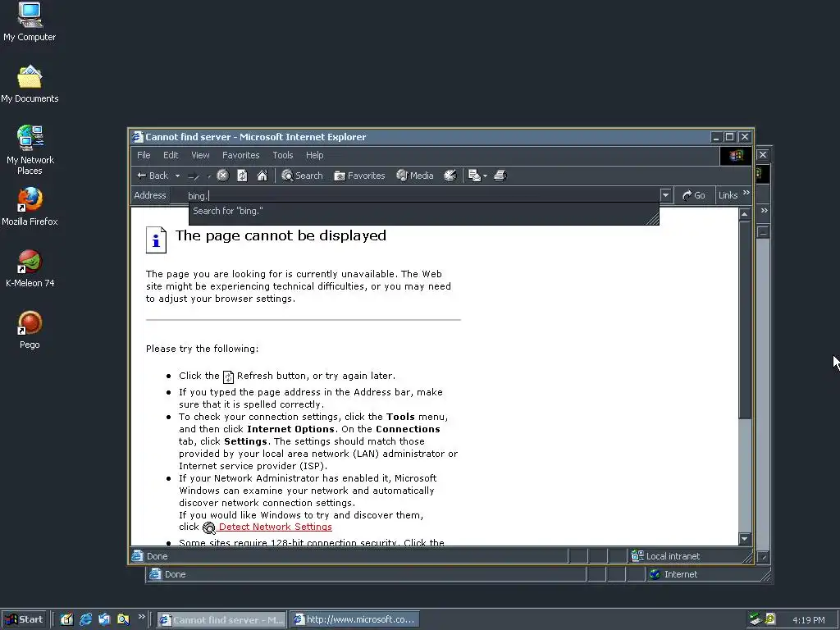
Task: Open the Help menu
Action: pyautogui.click(x=314, y=155)
